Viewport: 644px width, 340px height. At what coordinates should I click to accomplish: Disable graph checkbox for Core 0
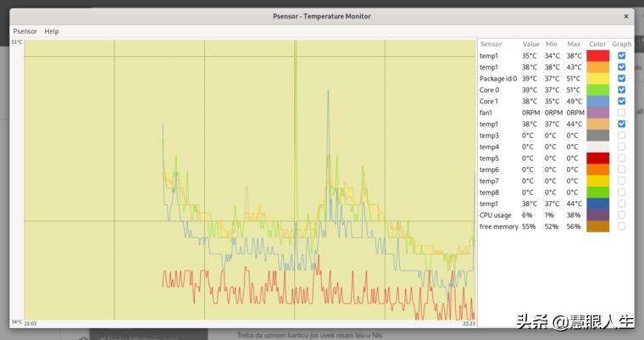click(621, 90)
